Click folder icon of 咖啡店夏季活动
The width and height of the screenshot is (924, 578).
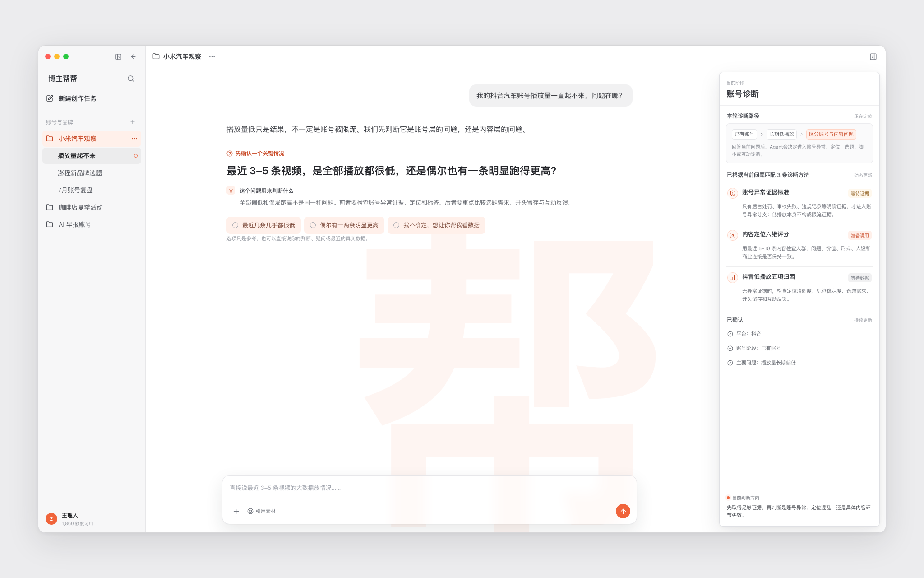[50, 207]
